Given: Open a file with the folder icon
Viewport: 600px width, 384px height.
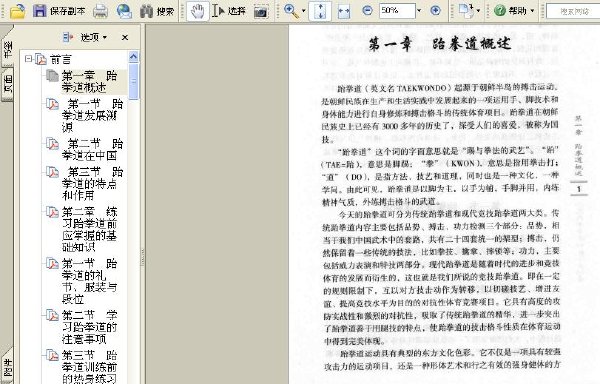Looking at the screenshot, I should pos(17,11).
